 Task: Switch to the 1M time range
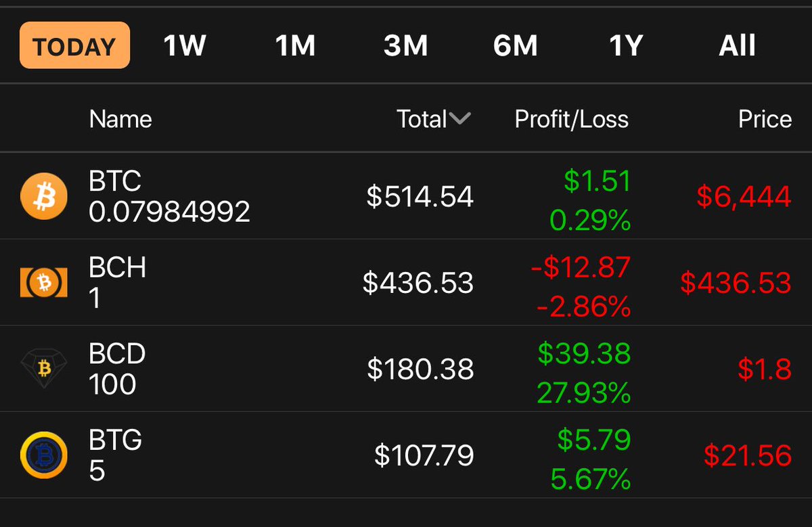point(295,46)
